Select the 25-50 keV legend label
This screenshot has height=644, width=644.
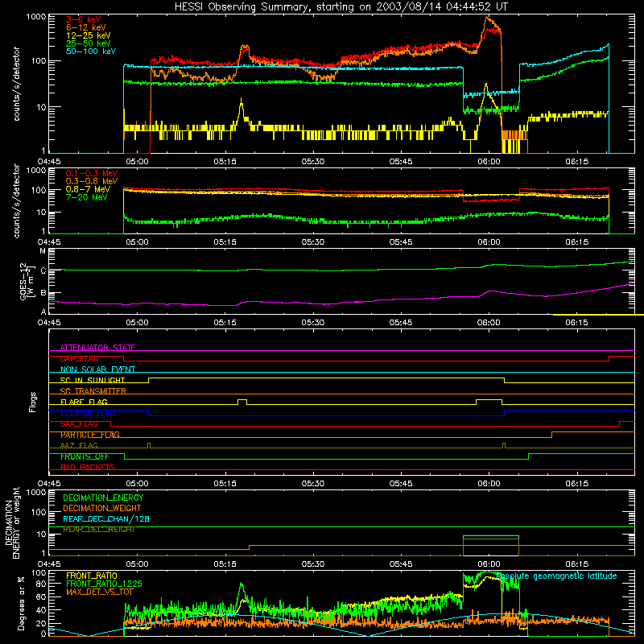click(89, 43)
